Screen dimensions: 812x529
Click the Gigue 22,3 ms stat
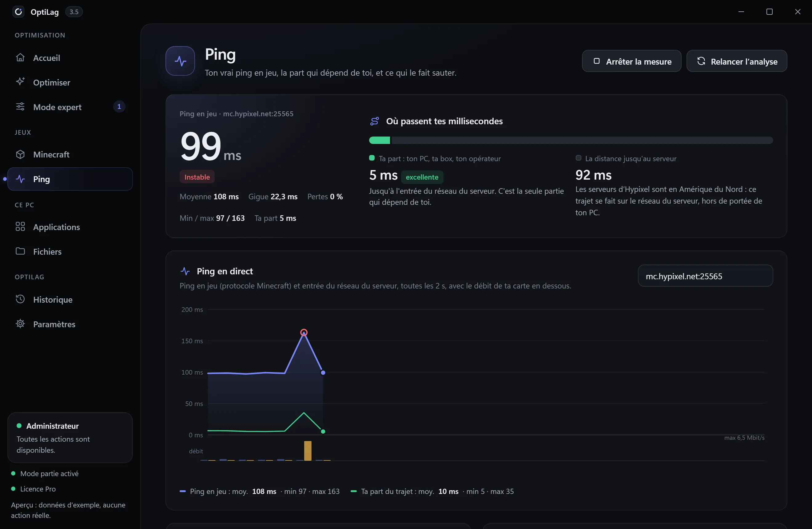click(273, 197)
